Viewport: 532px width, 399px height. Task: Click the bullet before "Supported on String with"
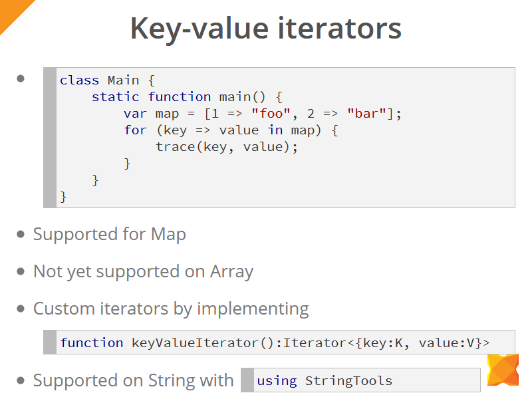coord(21,380)
